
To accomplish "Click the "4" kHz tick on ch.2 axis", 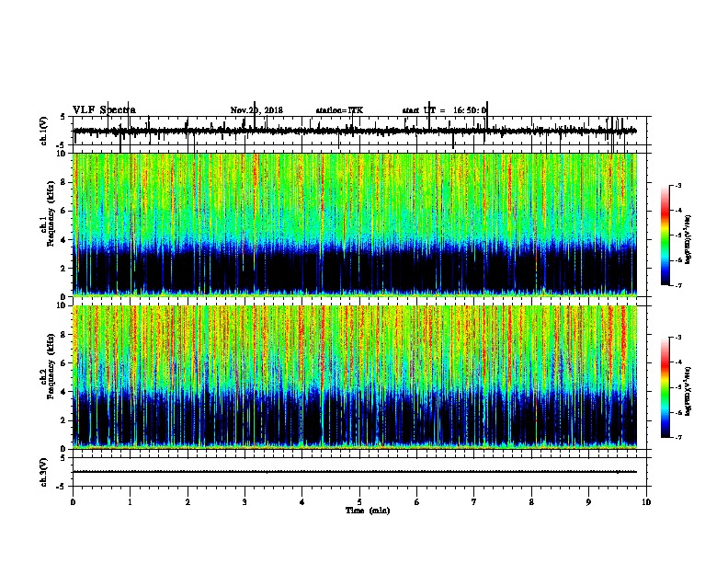I will (65, 392).
